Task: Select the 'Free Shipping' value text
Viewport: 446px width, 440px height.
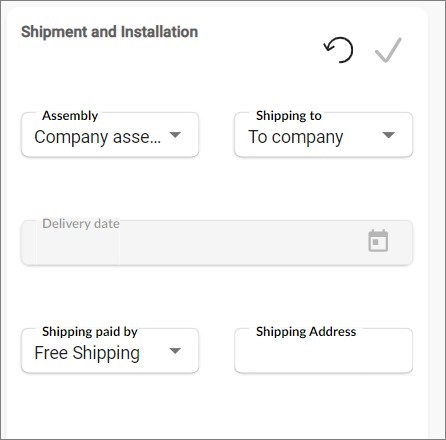Action: (x=87, y=353)
